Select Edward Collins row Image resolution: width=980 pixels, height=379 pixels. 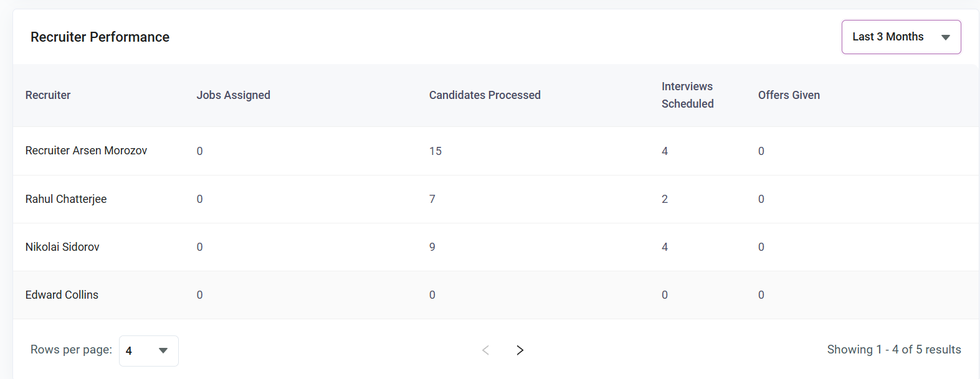496,295
